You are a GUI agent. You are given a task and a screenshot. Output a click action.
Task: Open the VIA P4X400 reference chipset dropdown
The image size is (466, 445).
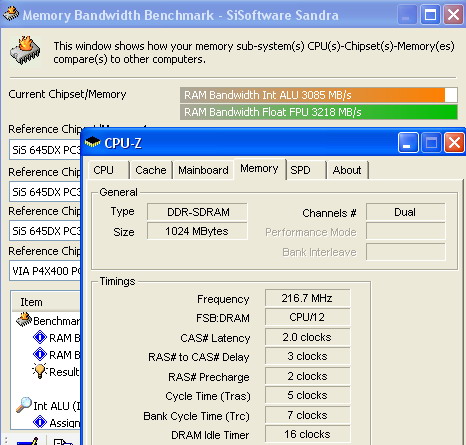(45, 271)
